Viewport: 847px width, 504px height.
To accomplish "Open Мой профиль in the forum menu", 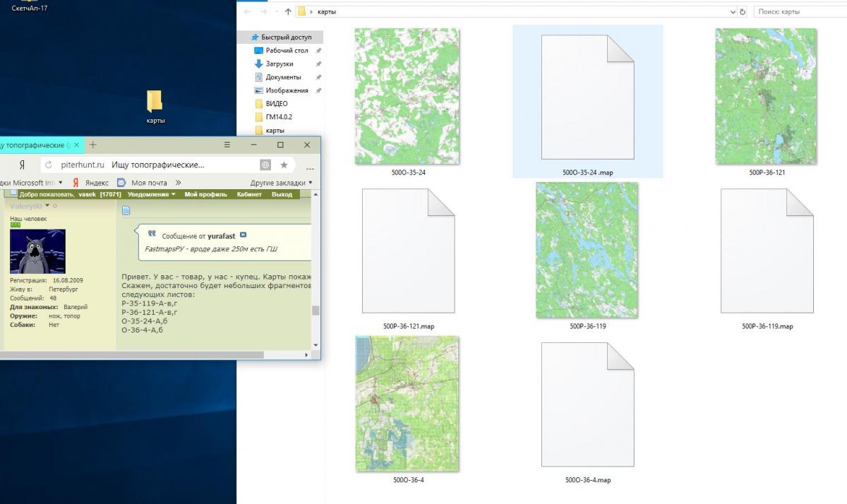I will click(205, 194).
